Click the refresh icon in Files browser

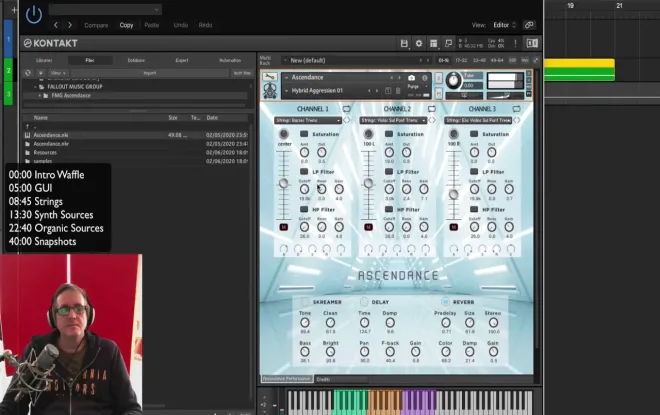pyautogui.click(x=28, y=73)
